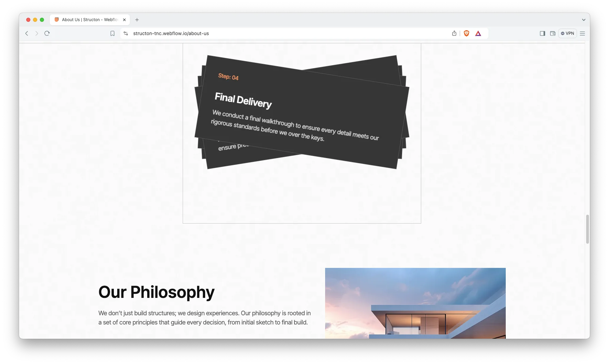Click the browser back arrow
The image size is (609, 364).
[x=27, y=33]
